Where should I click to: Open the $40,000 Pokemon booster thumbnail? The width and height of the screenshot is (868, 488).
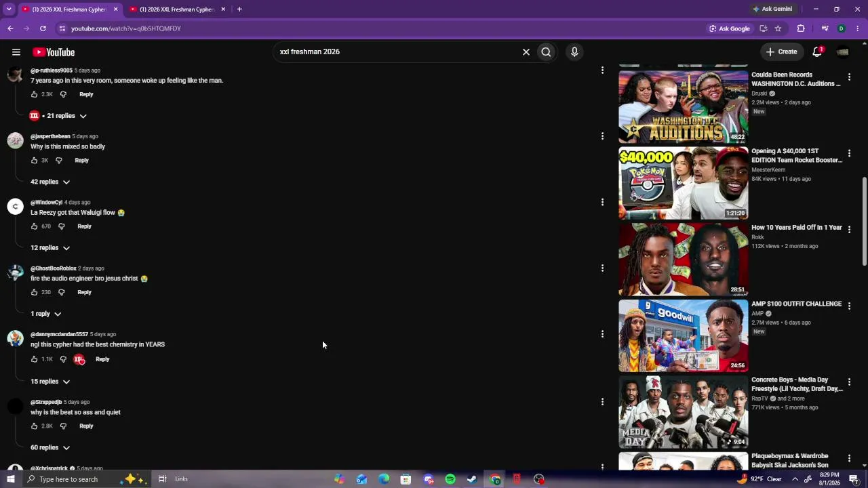(683, 183)
